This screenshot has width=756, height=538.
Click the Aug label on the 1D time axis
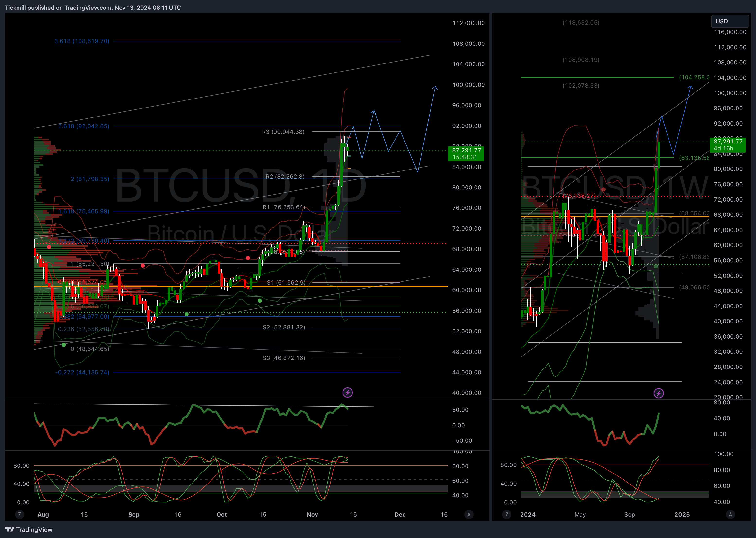click(43, 514)
